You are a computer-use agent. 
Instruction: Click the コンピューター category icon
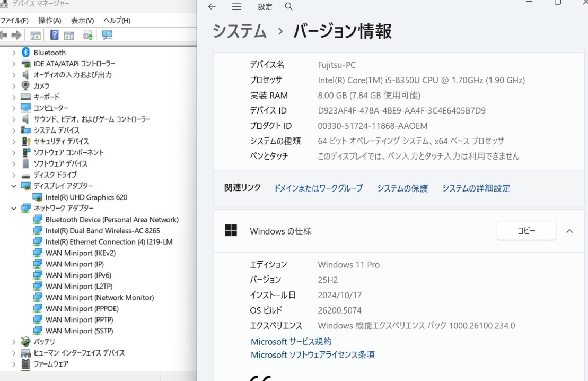point(25,108)
